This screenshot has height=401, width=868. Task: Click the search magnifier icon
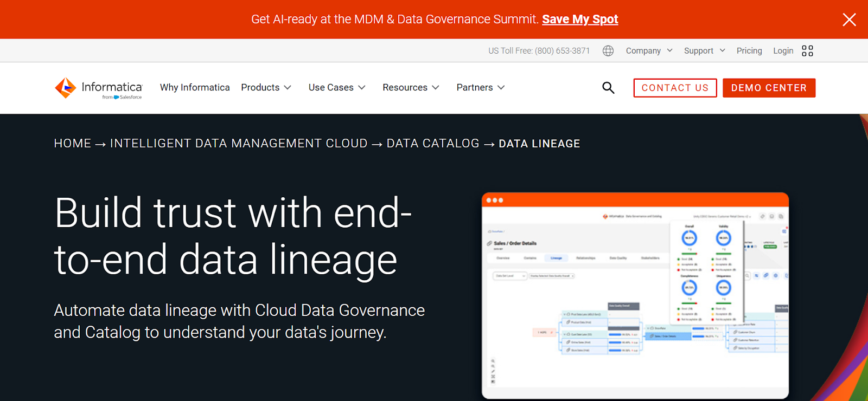(608, 88)
